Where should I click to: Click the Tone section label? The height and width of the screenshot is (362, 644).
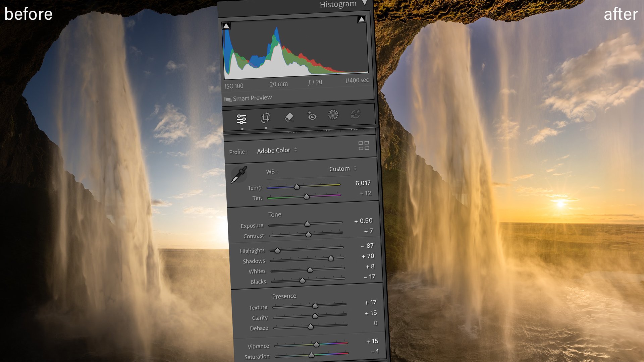coord(275,215)
